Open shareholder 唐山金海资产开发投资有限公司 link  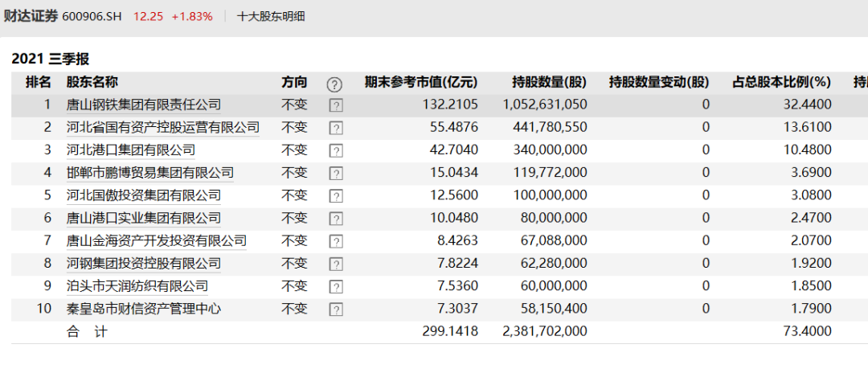point(156,240)
